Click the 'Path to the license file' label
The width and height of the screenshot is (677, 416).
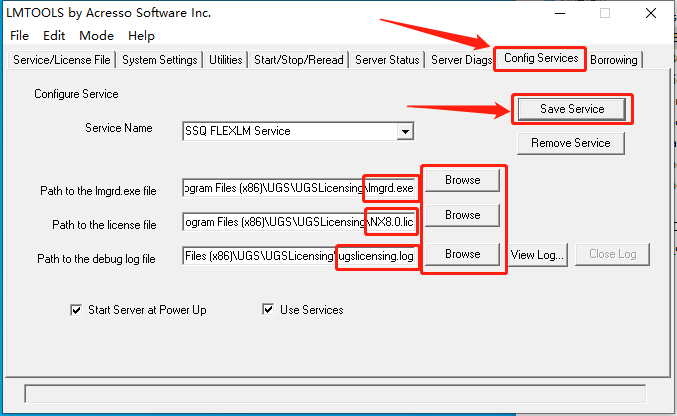[104, 225]
